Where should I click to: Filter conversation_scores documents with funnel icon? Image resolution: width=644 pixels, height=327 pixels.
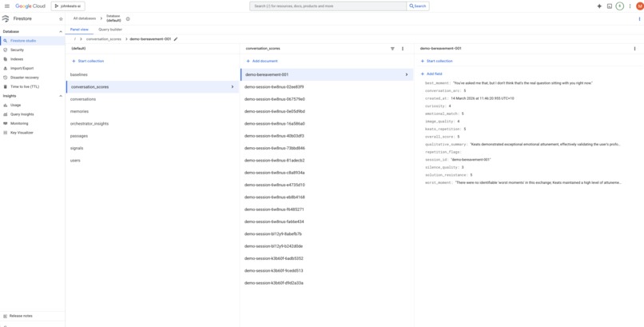392,49
